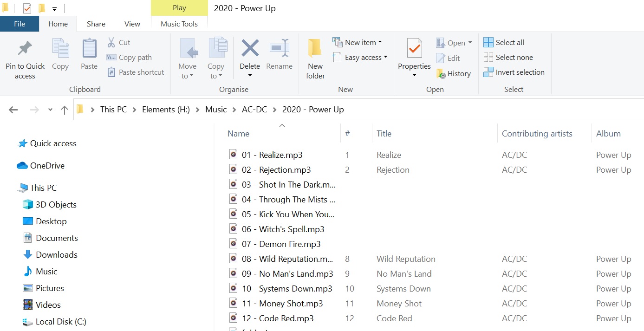Click the Copy path icon

(x=111, y=58)
